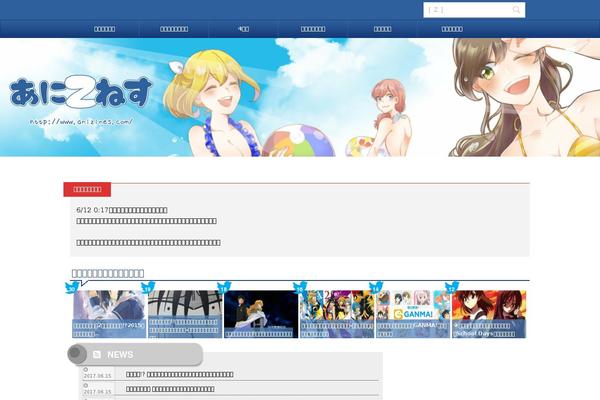Click the NEWS section header label

click(120, 355)
